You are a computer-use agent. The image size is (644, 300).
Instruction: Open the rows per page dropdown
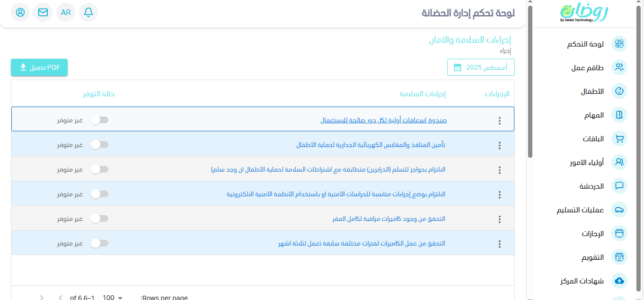[x=112, y=297]
